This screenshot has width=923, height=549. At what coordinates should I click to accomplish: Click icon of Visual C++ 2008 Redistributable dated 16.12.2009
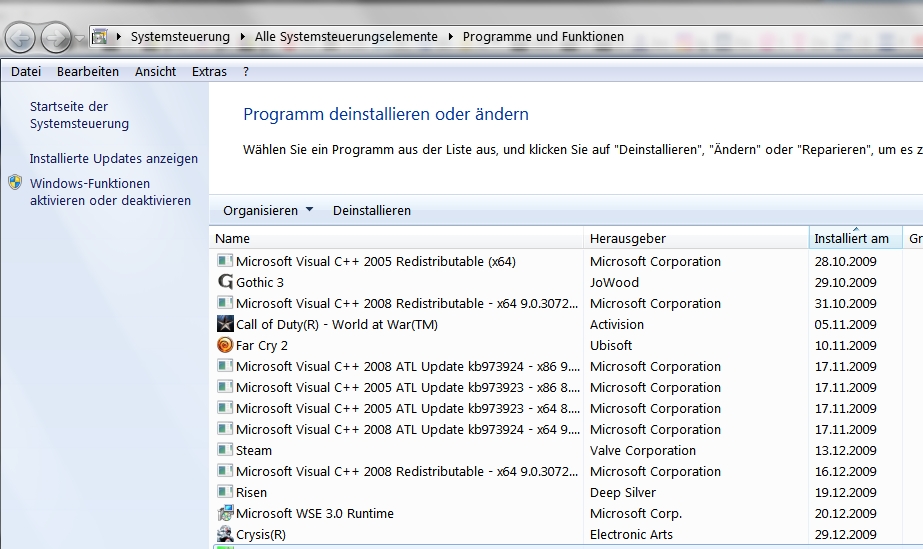point(225,471)
